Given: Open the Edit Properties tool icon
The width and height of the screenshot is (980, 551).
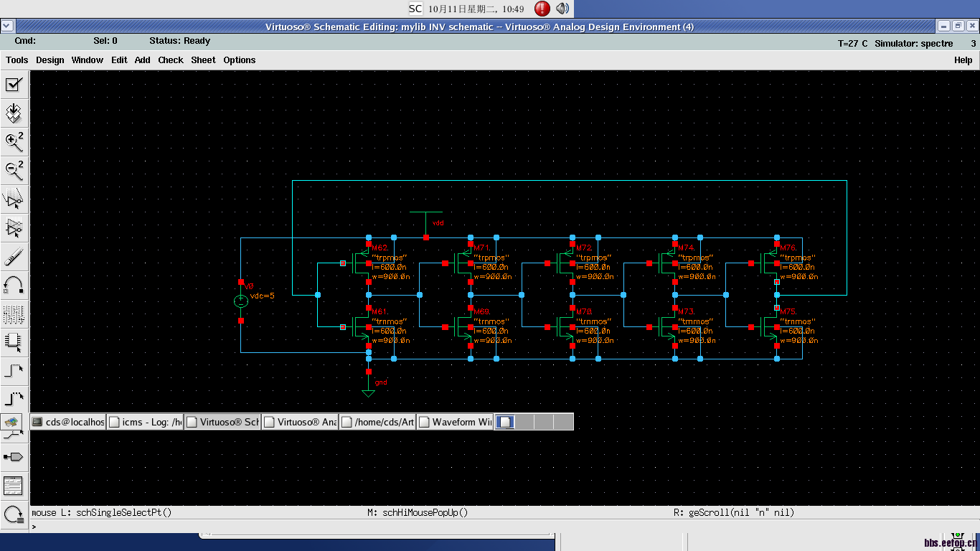Looking at the screenshot, I should coord(14,314).
